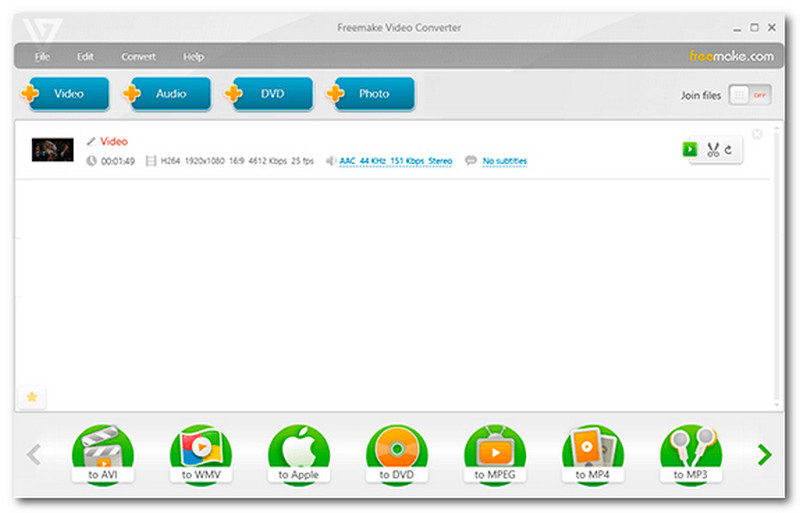Open the scissors cut editor icon

coord(713,150)
